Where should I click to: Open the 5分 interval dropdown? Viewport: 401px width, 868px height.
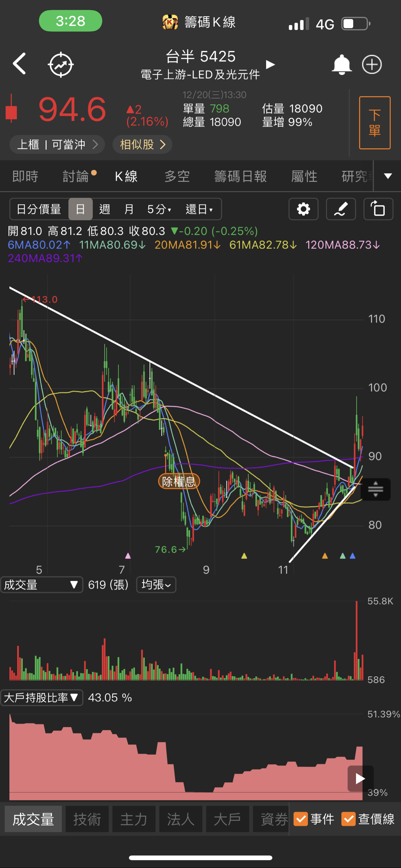point(159,209)
